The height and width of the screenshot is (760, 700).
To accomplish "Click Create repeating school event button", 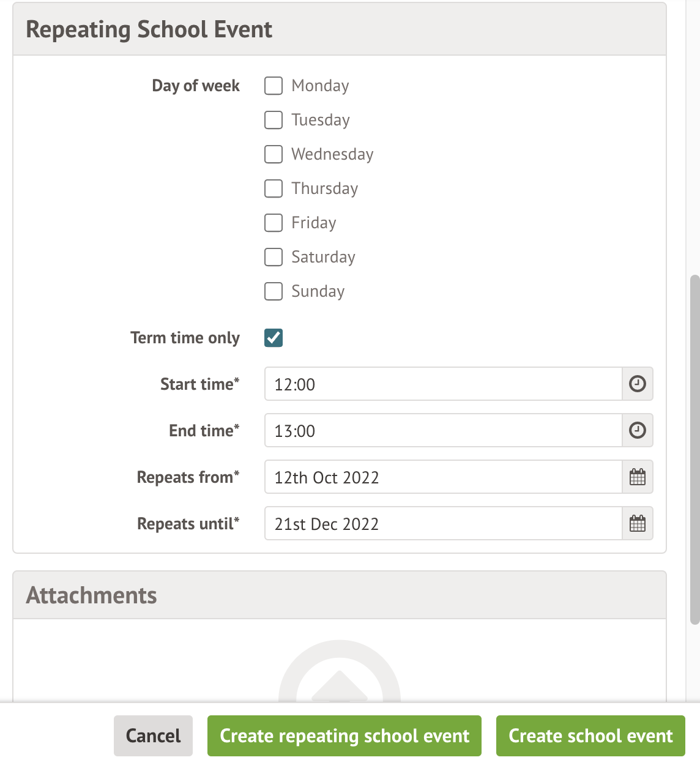I will tap(344, 736).
